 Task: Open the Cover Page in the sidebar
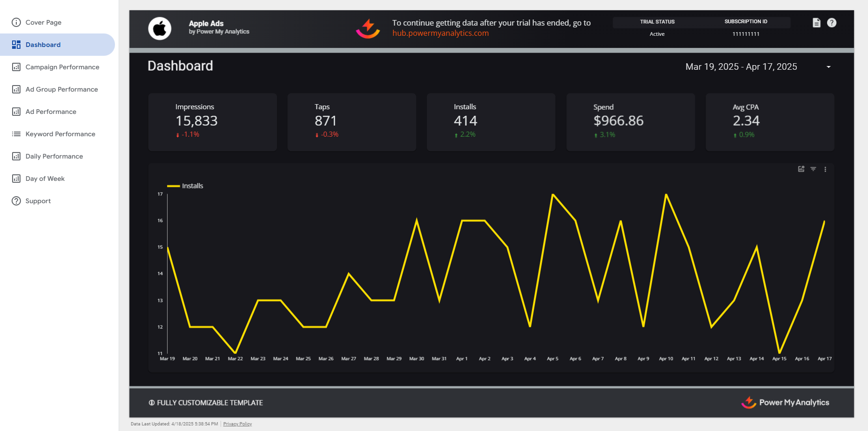click(43, 22)
